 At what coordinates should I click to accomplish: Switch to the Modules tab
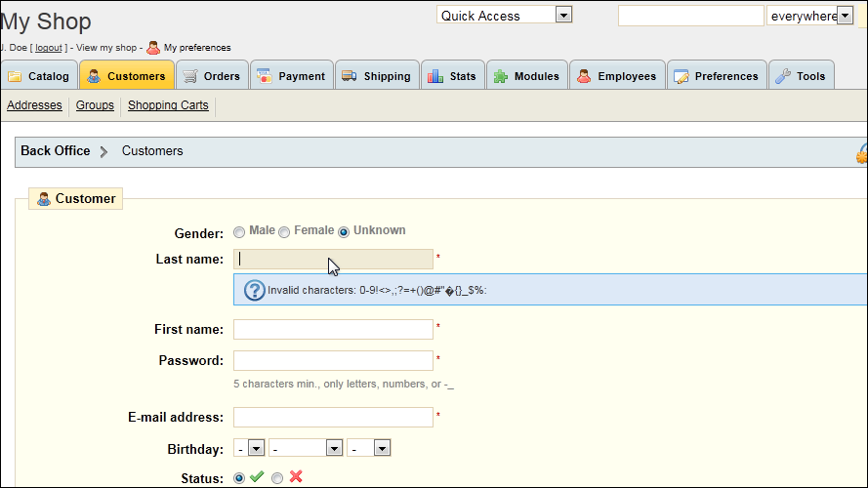click(527, 75)
